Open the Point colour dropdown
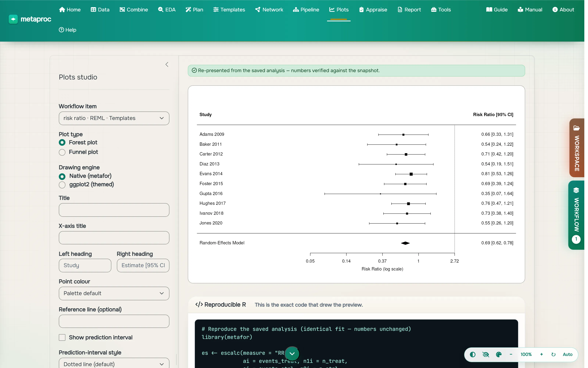Viewport: 588px width, 368px height. click(x=114, y=293)
